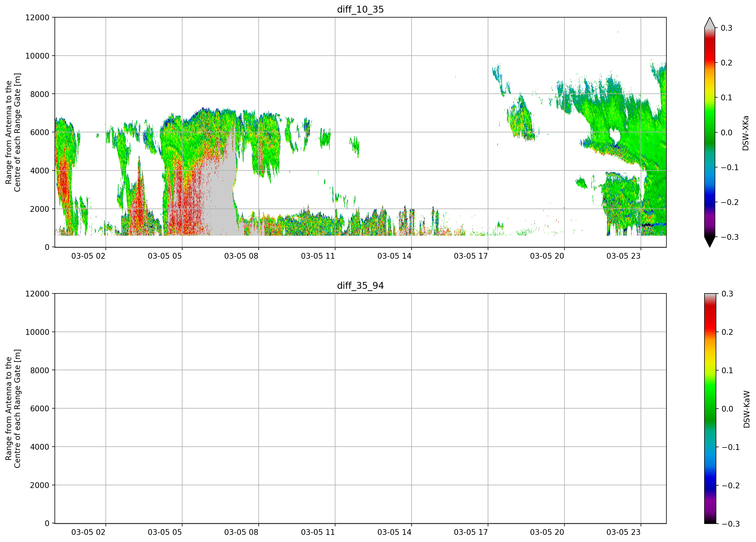
Task: Click the DSW-KaW colorbar label
Action: [x=746, y=409]
